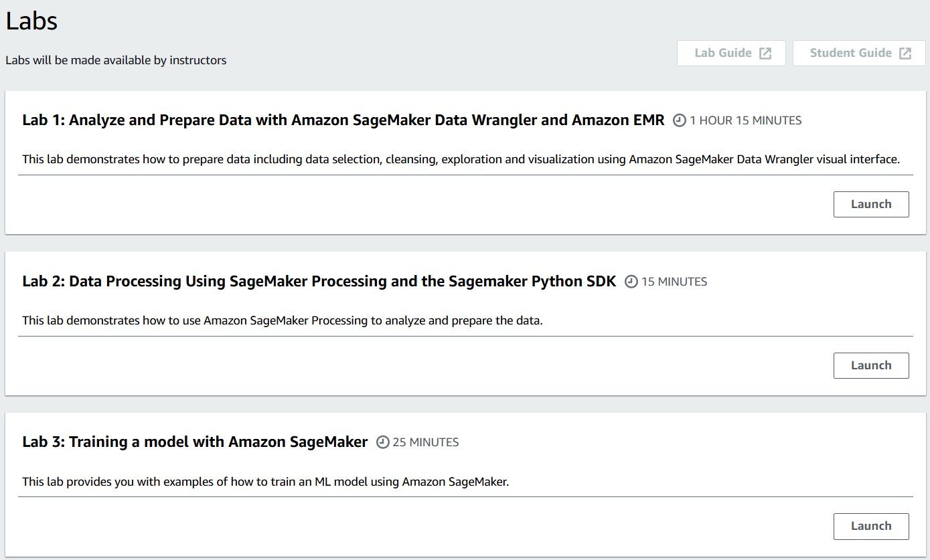
Task: Click the clock icon beside 25 MINUTES
Action: (383, 442)
